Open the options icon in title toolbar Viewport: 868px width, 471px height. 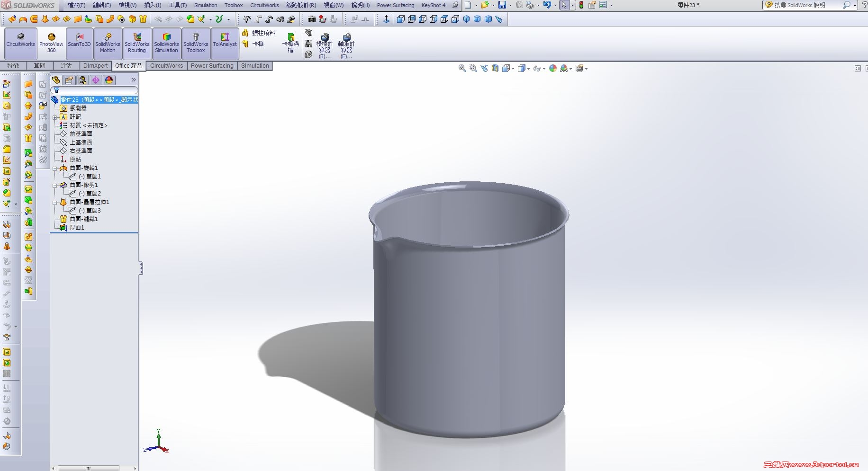pos(603,5)
